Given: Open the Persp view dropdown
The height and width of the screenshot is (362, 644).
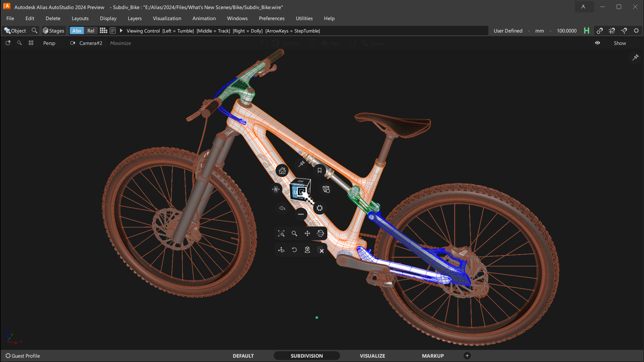Looking at the screenshot, I should (x=49, y=43).
